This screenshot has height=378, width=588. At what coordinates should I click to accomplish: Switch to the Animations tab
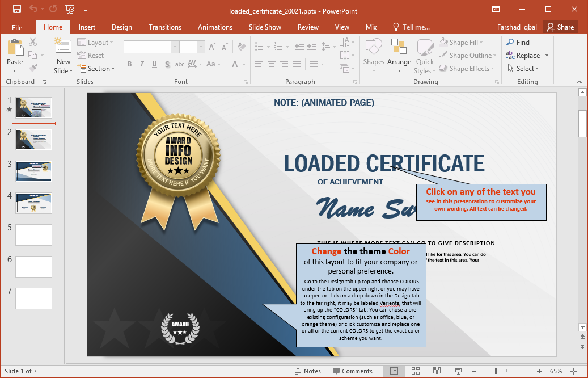coord(215,27)
